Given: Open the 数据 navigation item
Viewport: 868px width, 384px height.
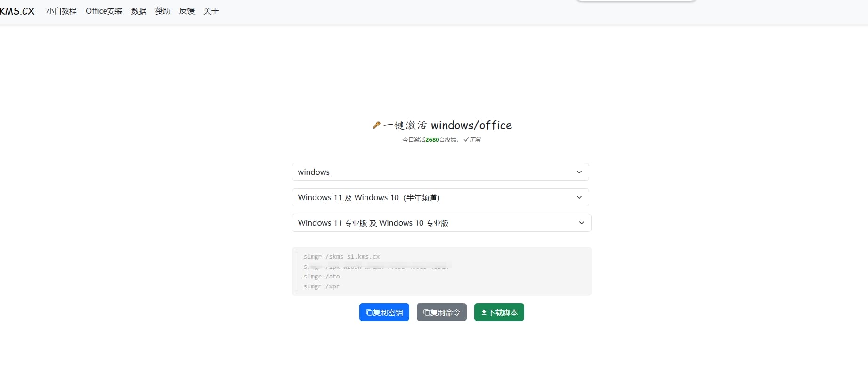Looking at the screenshot, I should pyautogui.click(x=139, y=11).
